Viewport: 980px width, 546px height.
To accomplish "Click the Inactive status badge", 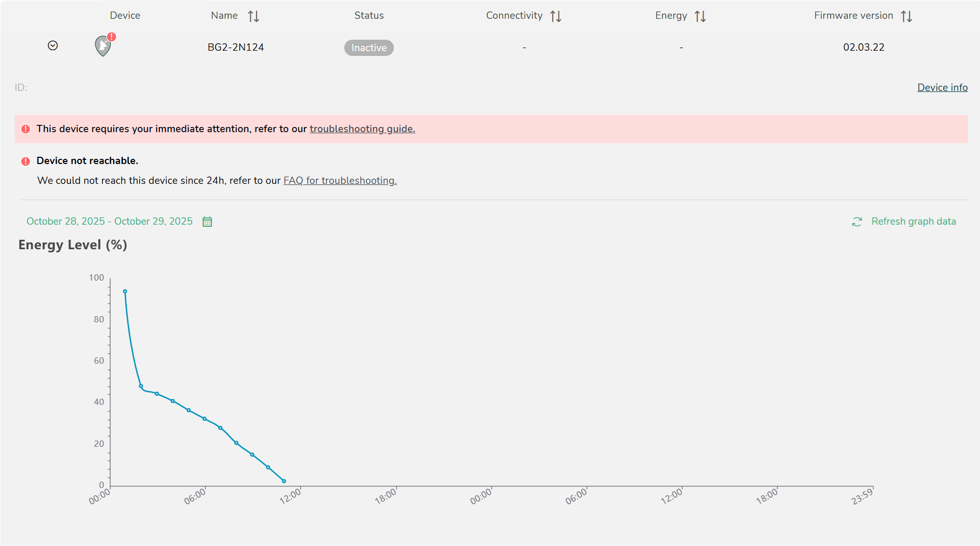I will (x=369, y=48).
